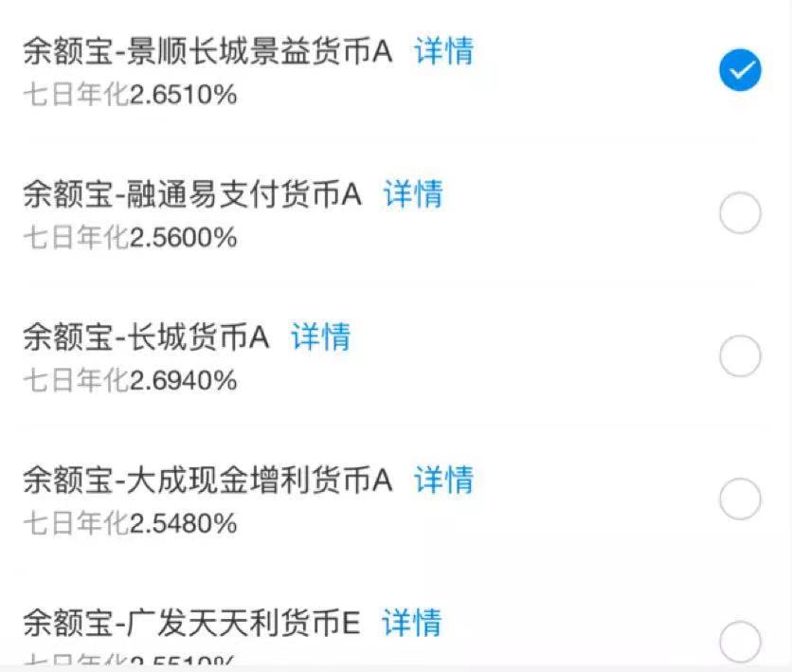Tap the 余额宝-大成现金增利货币A title
792x672 pixels.
tap(207, 481)
